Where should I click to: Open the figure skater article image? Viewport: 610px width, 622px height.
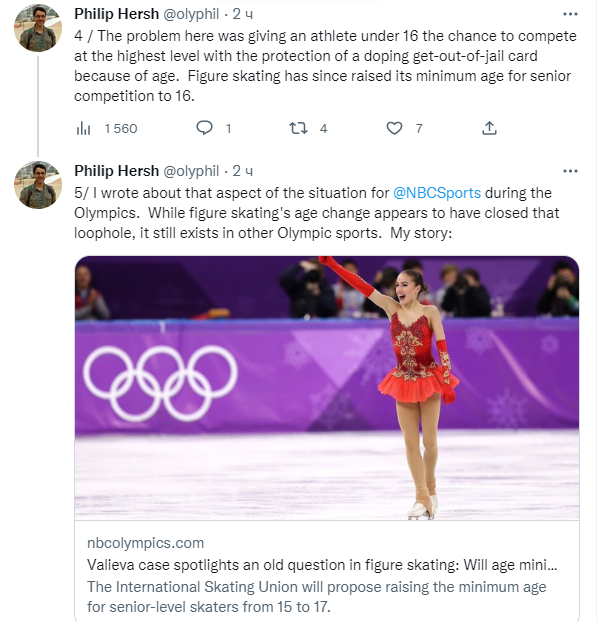pyautogui.click(x=327, y=387)
